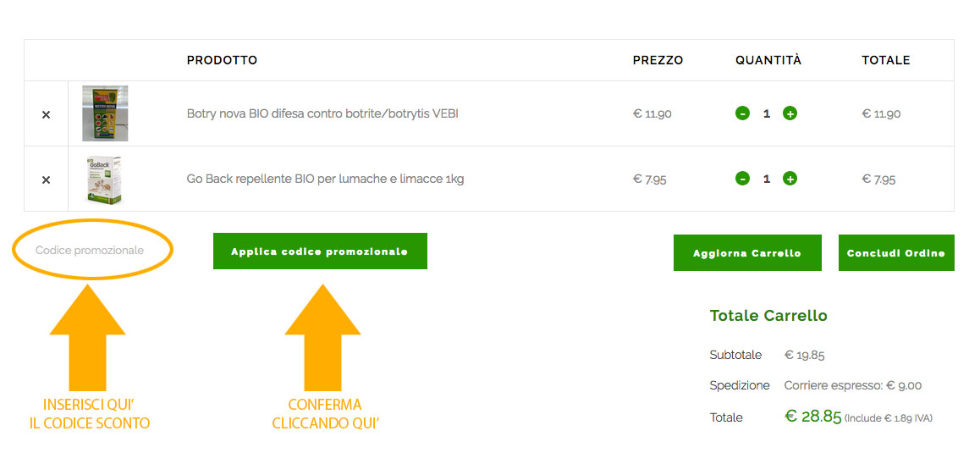
Task: Open Go Back repellente BIO product link
Action: (x=325, y=179)
